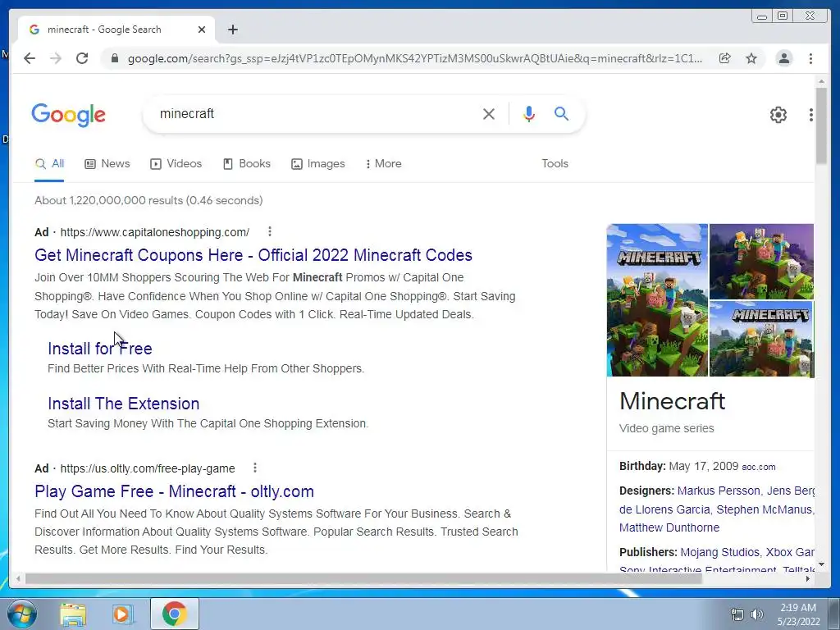Click the Chrome taskbar icon

coord(175,614)
